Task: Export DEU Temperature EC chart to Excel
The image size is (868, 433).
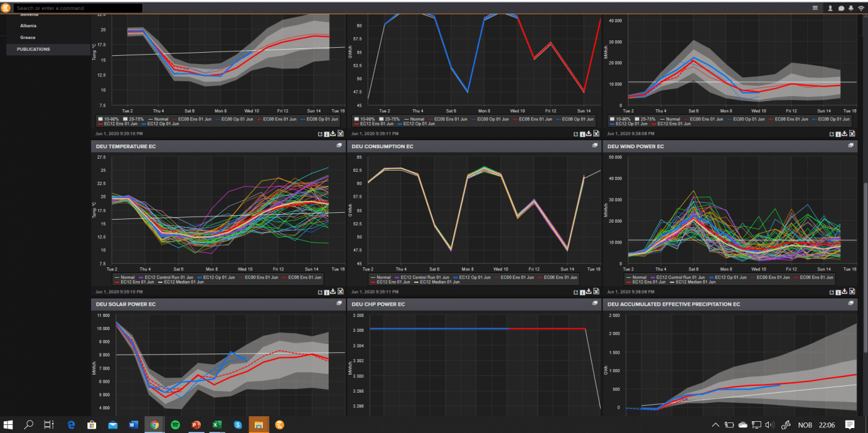Action: tap(340, 290)
